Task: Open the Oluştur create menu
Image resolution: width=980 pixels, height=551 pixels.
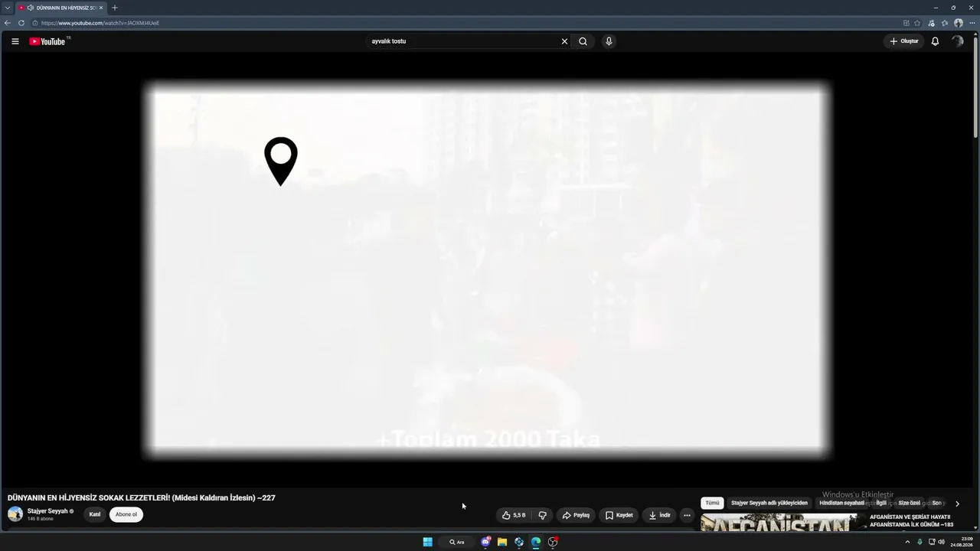Action: (904, 41)
